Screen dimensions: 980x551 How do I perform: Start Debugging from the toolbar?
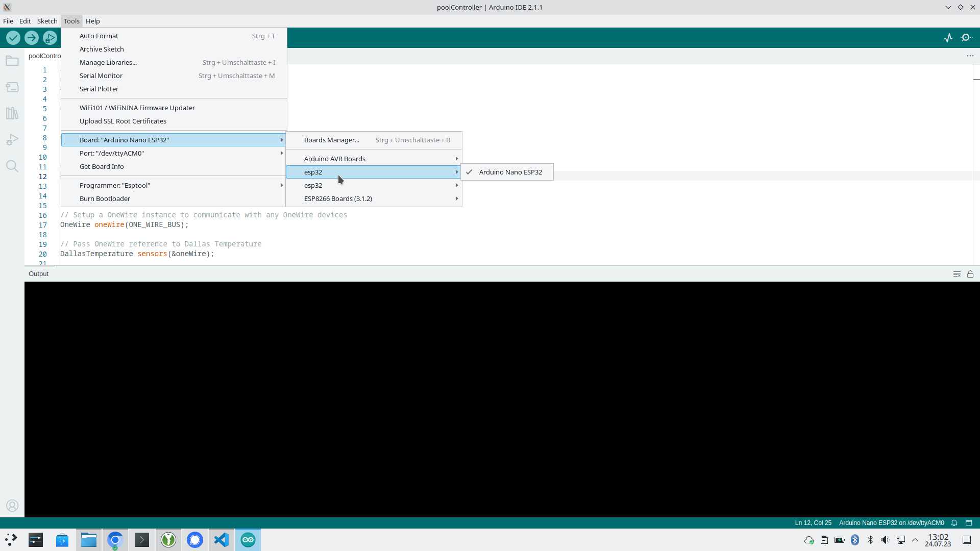pos(50,38)
